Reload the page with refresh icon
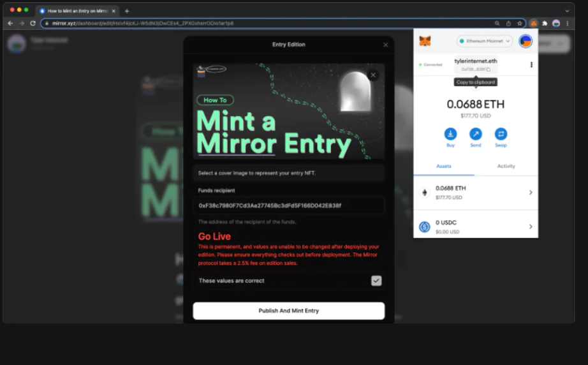Viewport: 588px width, 365px height. pyautogui.click(x=33, y=23)
